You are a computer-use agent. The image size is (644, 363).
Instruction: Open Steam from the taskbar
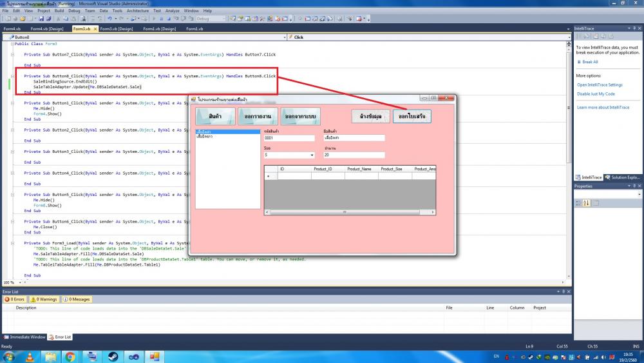pyautogui.click(x=113, y=357)
